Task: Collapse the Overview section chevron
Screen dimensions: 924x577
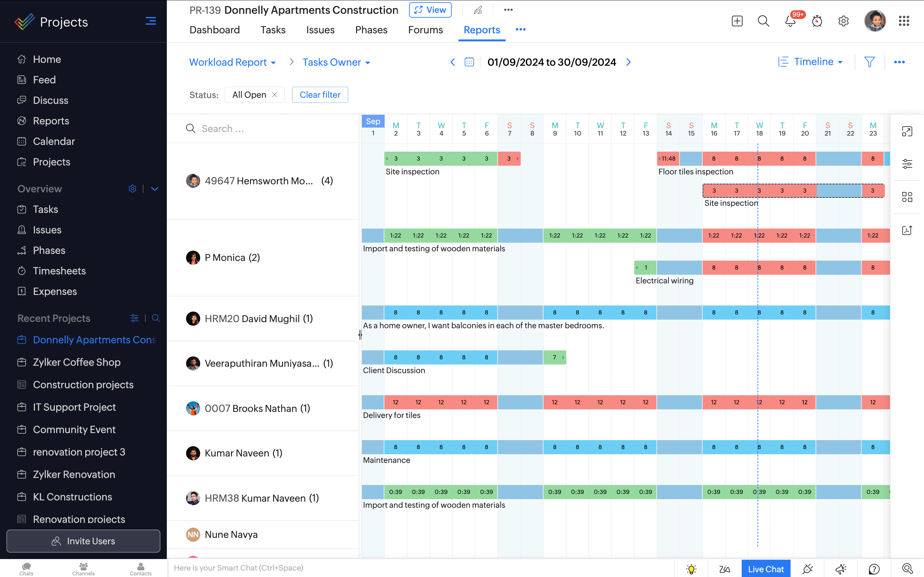Action: coord(155,189)
